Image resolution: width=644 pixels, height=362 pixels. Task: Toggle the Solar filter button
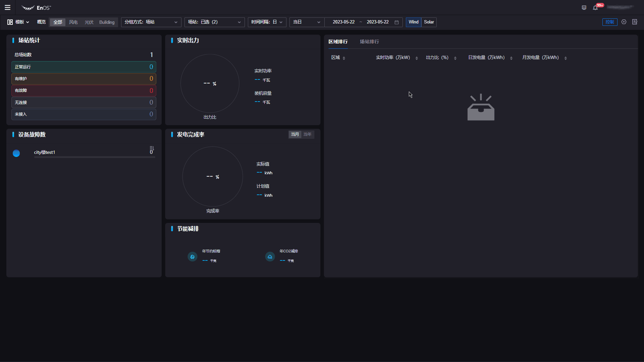click(429, 22)
